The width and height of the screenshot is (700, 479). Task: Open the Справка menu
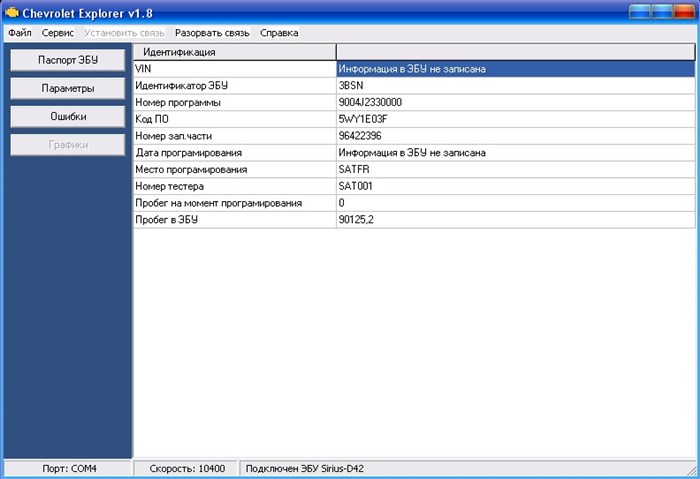[x=279, y=33]
